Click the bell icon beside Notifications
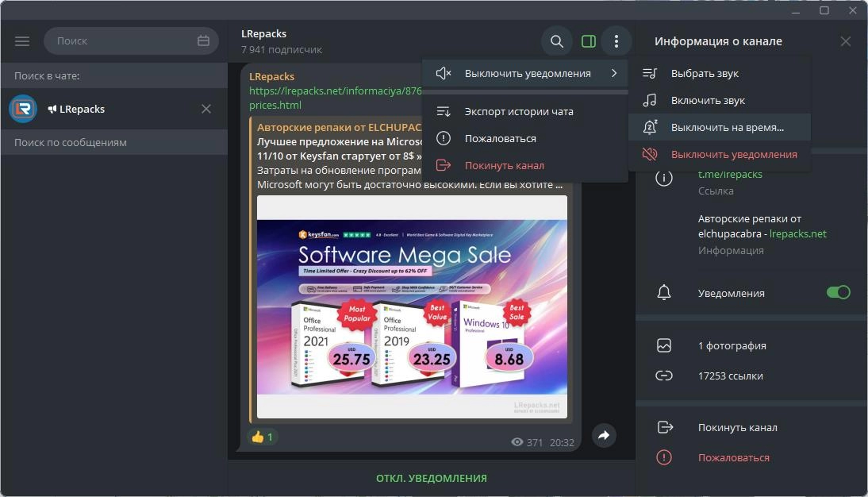The height and width of the screenshot is (497, 868). click(x=664, y=292)
